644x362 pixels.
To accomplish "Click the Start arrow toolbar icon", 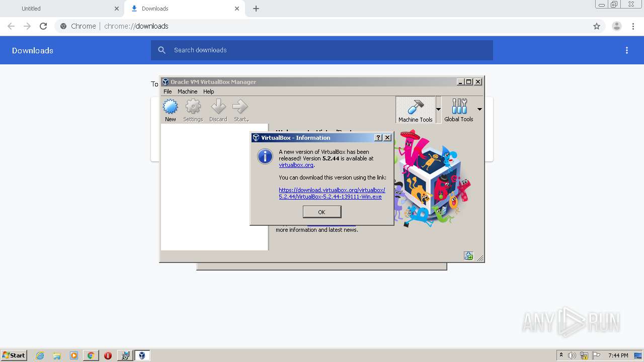I will pos(240,110).
